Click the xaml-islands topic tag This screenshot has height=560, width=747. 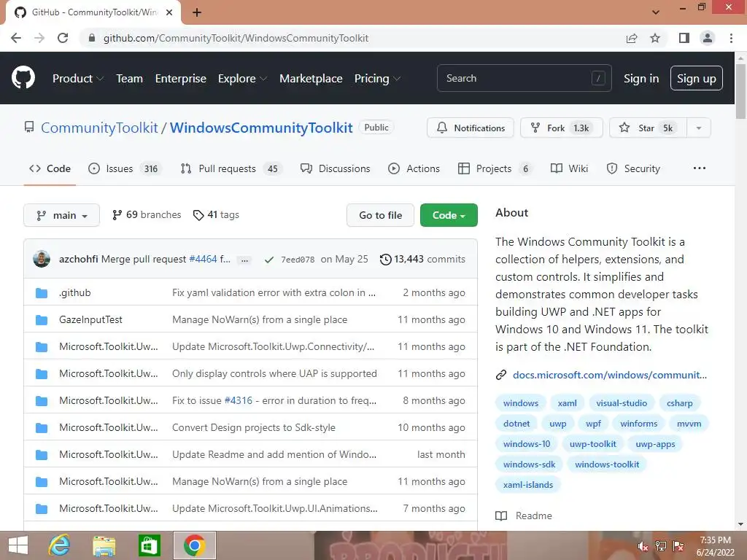528,485
